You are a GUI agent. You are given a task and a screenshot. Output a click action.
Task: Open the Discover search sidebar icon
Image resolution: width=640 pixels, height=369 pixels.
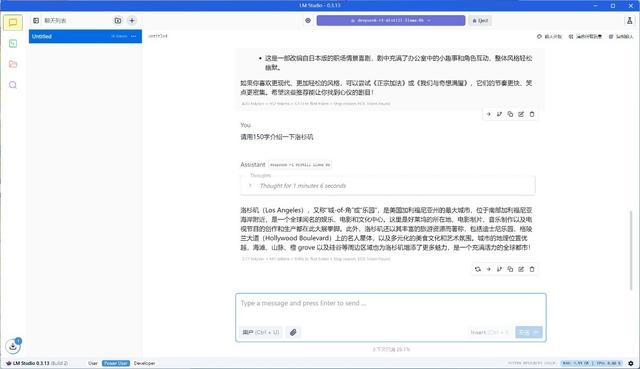pyautogui.click(x=13, y=85)
